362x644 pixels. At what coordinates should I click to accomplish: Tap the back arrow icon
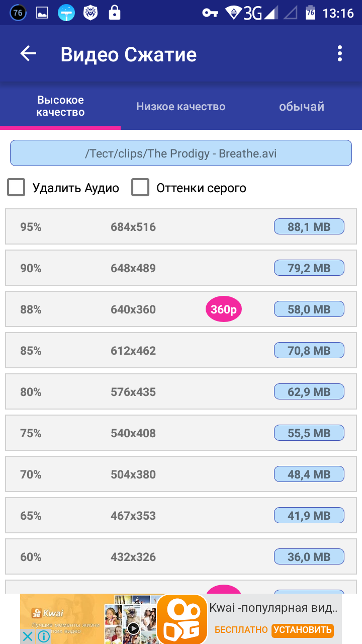29,54
